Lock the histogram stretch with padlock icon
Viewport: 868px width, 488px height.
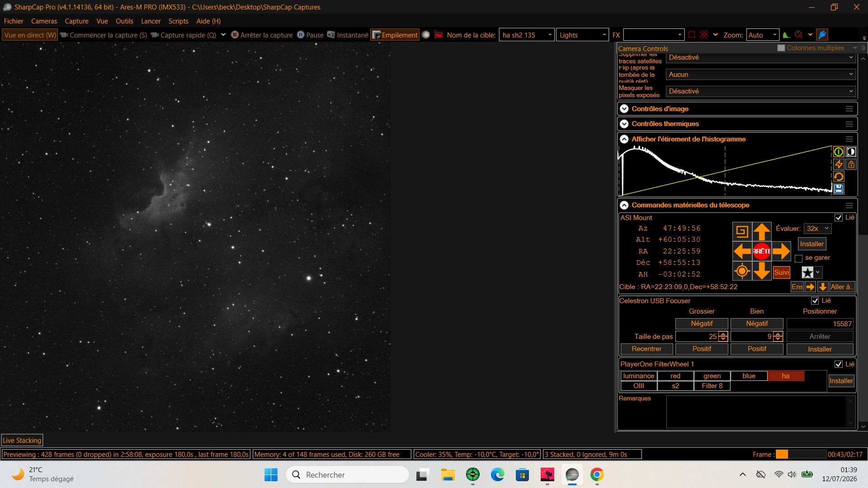pyautogui.click(x=851, y=164)
